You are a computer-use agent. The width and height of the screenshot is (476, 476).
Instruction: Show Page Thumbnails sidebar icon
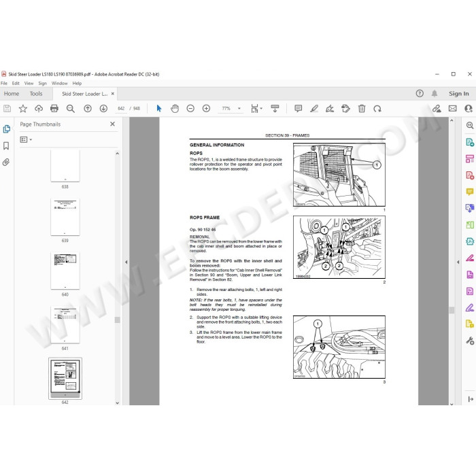pos(6,129)
